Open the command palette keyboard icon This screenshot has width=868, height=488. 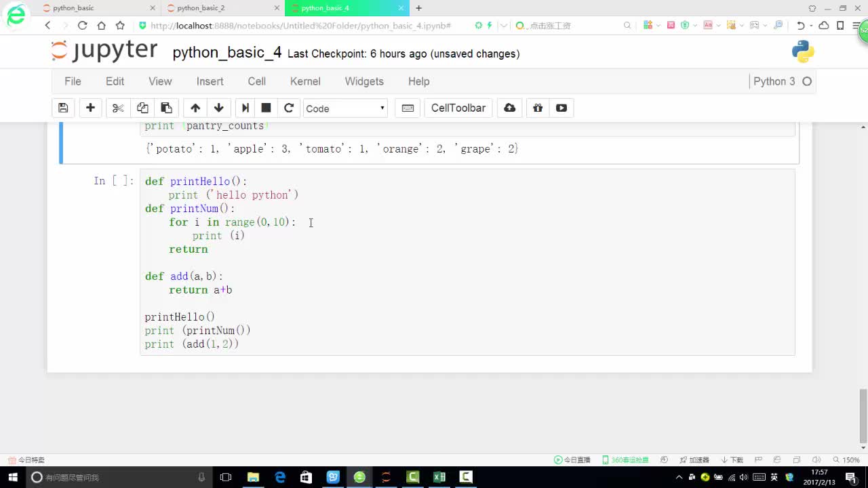tap(408, 108)
